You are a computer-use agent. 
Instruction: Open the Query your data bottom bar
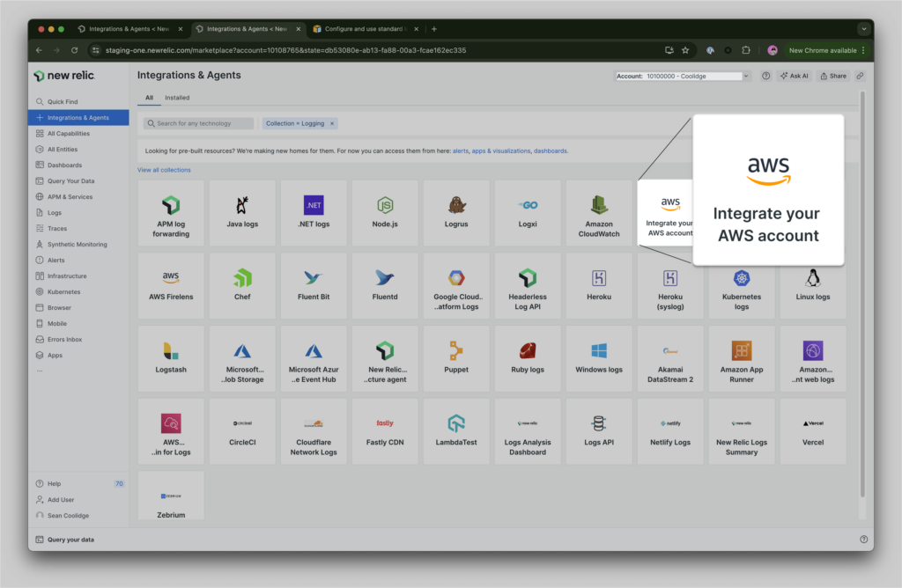[65, 540]
